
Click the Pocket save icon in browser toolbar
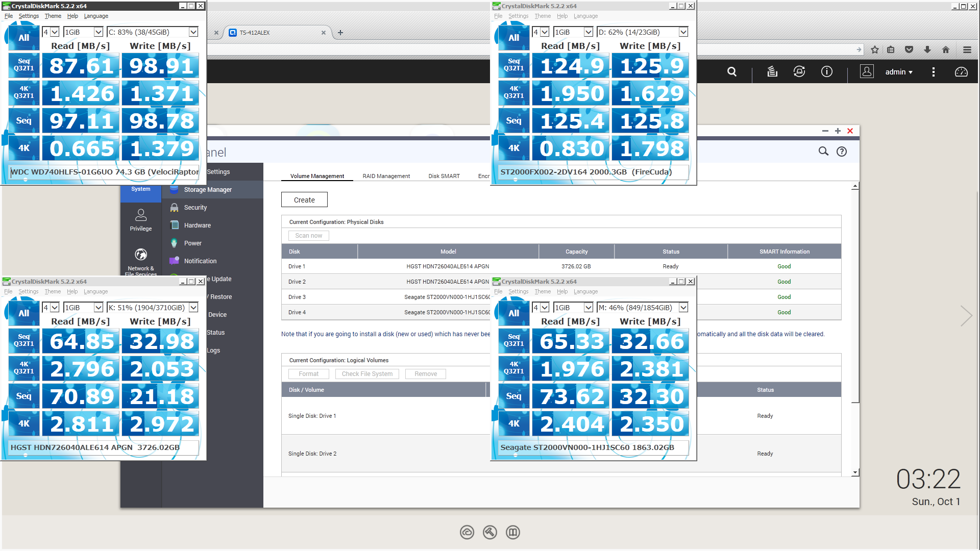coord(909,49)
